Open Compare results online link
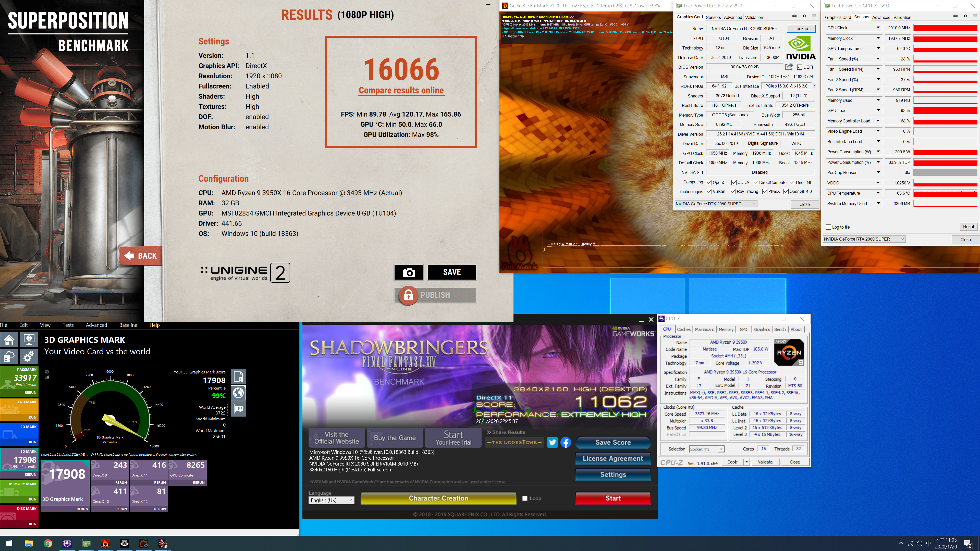 tap(401, 91)
